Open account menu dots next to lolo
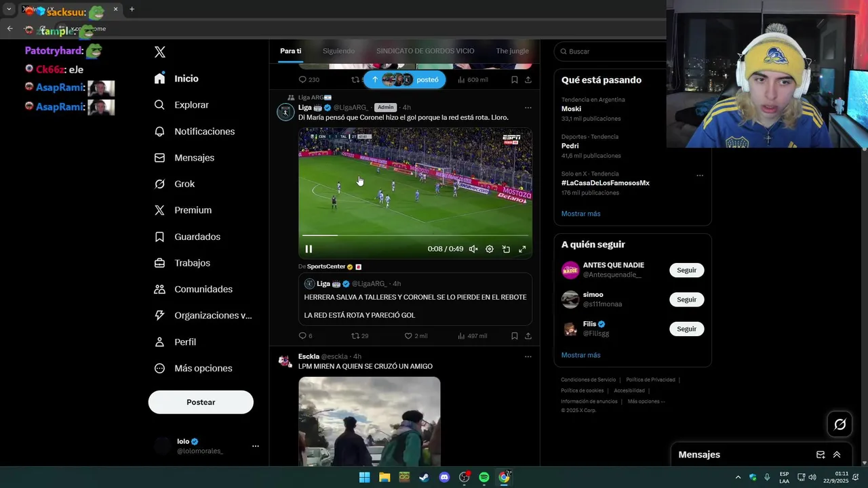Viewport: 868px width, 488px height. pos(256,446)
